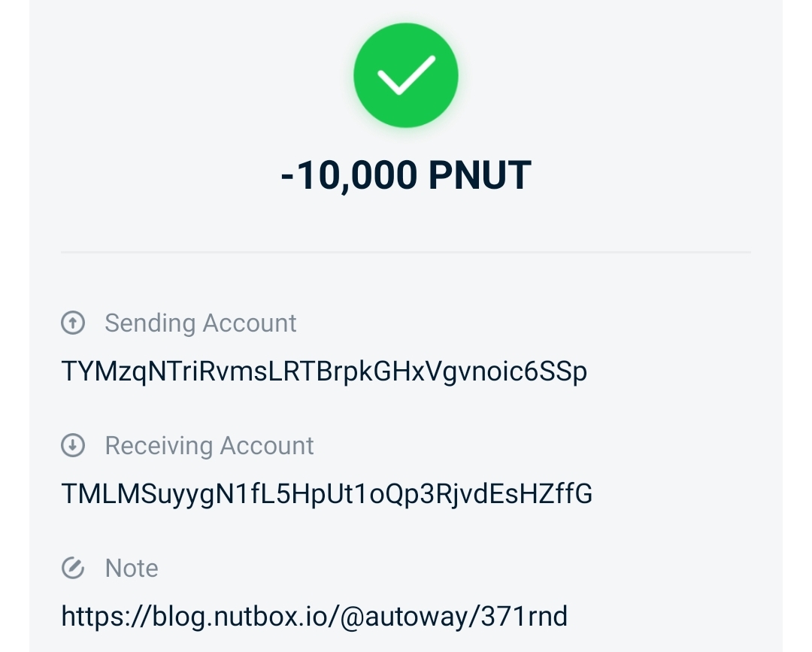Click the white tick inside green circle
Screen dimensions: 812x652
click(x=406, y=75)
